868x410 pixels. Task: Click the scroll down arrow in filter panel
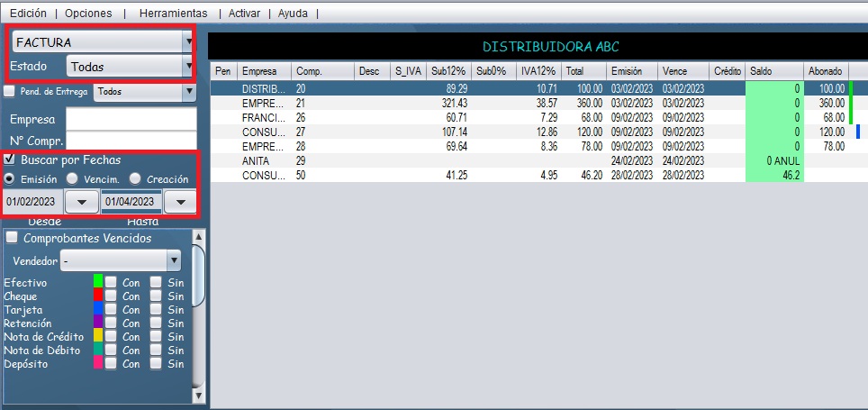click(x=200, y=394)
